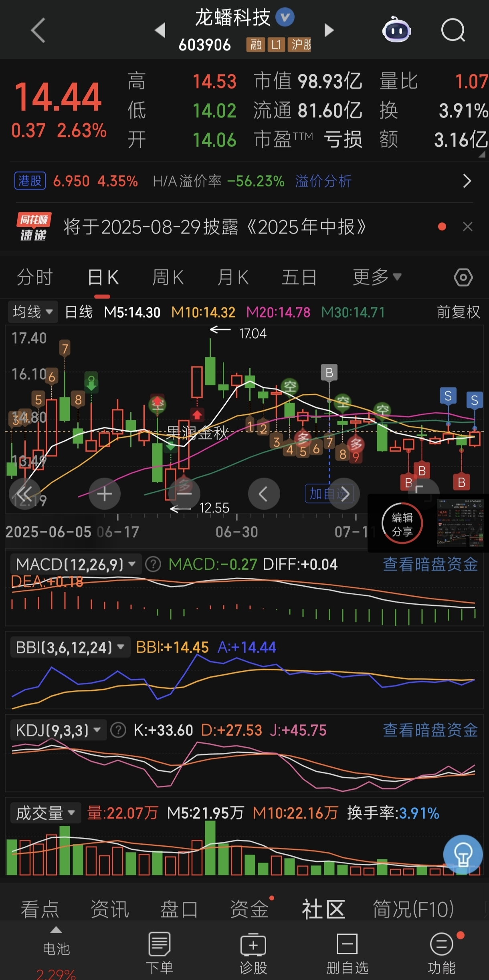489x980 pixels.
Task: Tap the 融 margin tag
Action: pyautogui.click(x=256, y=44)
